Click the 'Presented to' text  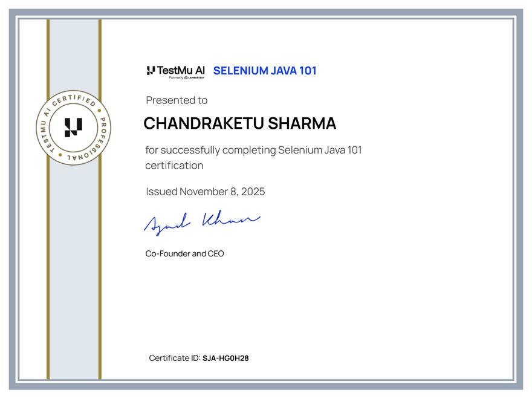[x=177, y=100]
